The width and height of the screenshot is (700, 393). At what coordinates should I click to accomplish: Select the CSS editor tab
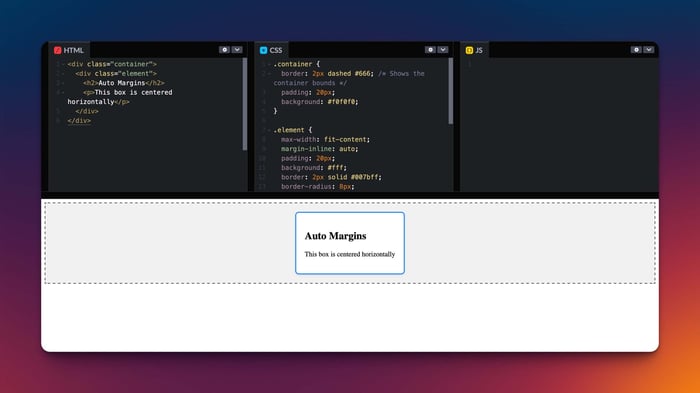coord(271,50)
